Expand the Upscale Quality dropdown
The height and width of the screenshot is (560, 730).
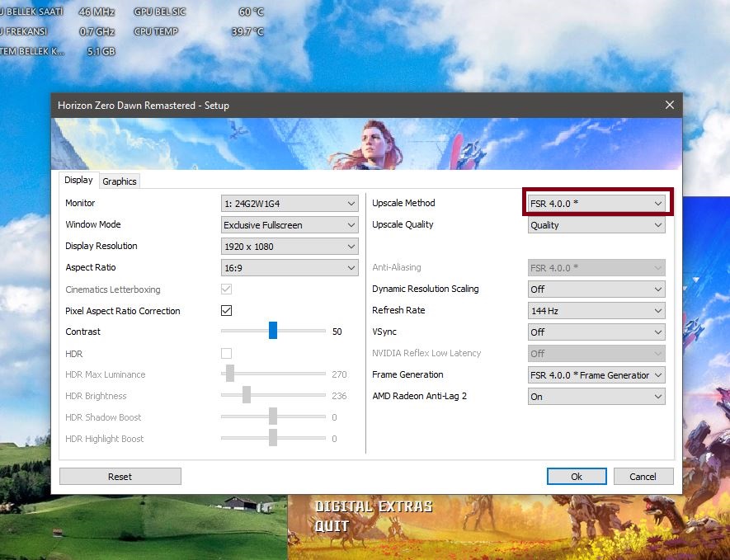pos(596,225)
